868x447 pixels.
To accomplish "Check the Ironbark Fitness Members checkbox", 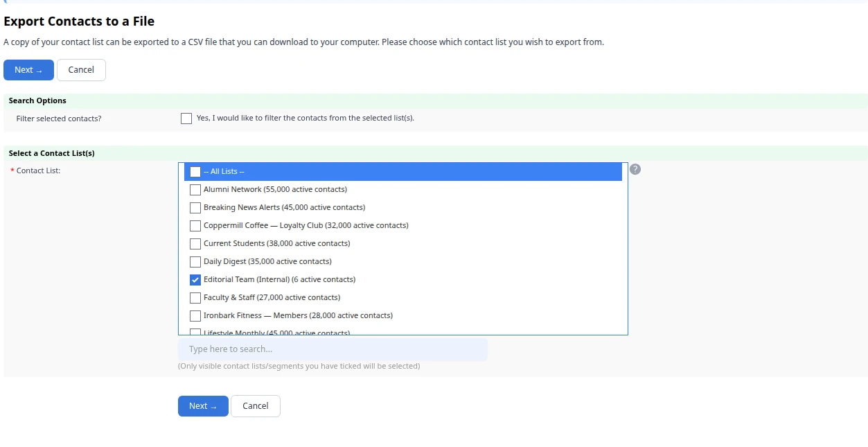I will [x=195, y=316].
